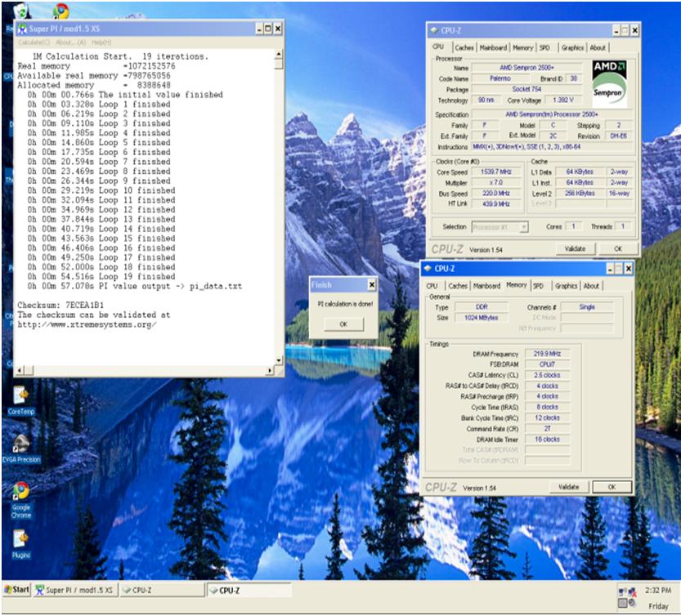
Task: Select Graphics tab in upper CPU-Z window
Action: (x=572, y=47)
